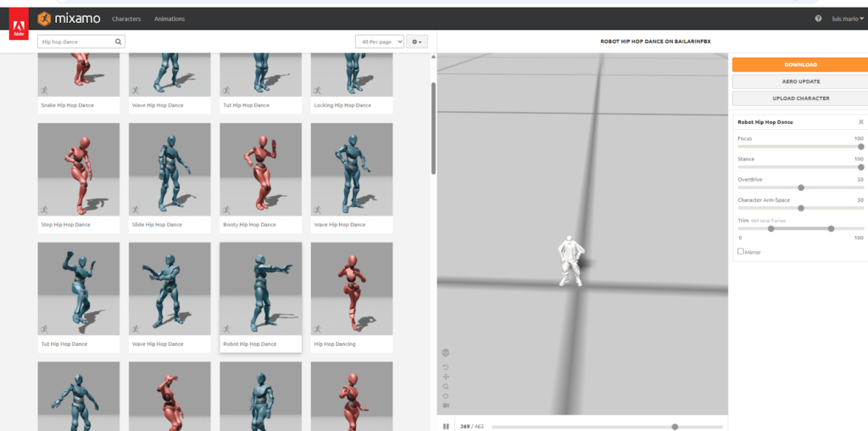
Task: Go to the Characters tab
Action: coord(126,19)
